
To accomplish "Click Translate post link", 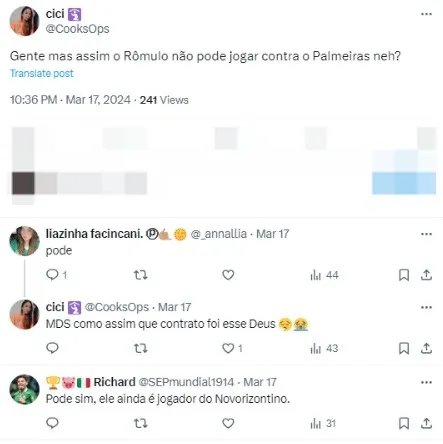I will point(42,73).
